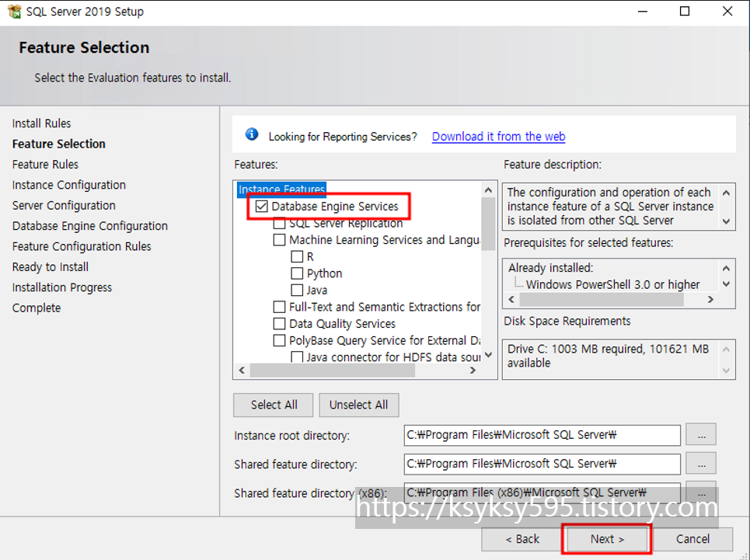The image size is (750, 560).
Task: Click Prerequisites box scroll right arrow
Action: (x=711, y=299)
